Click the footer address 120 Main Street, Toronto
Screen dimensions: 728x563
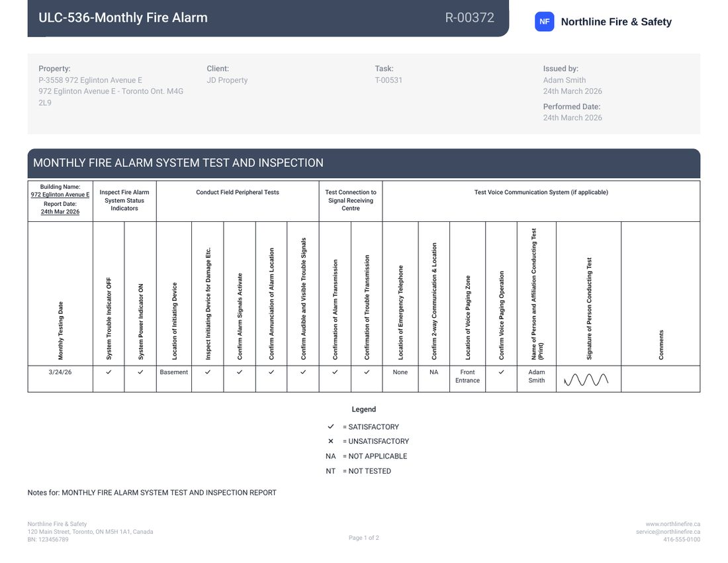90,532
